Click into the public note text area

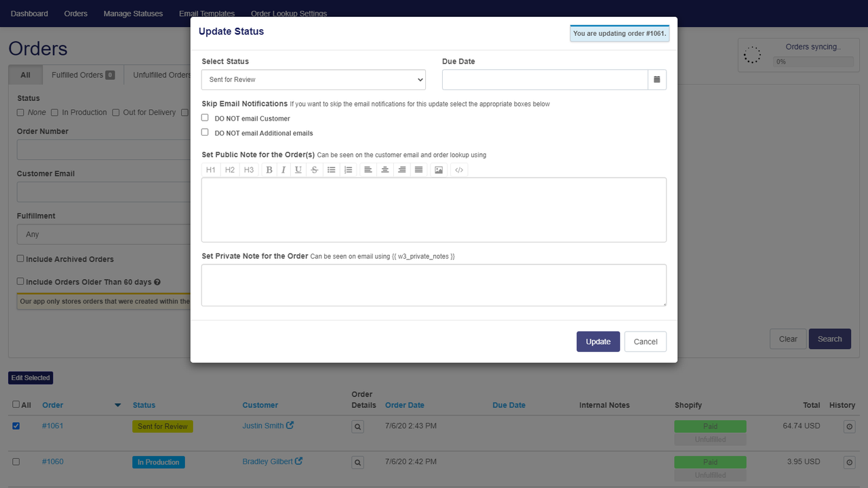click(434, 210)
